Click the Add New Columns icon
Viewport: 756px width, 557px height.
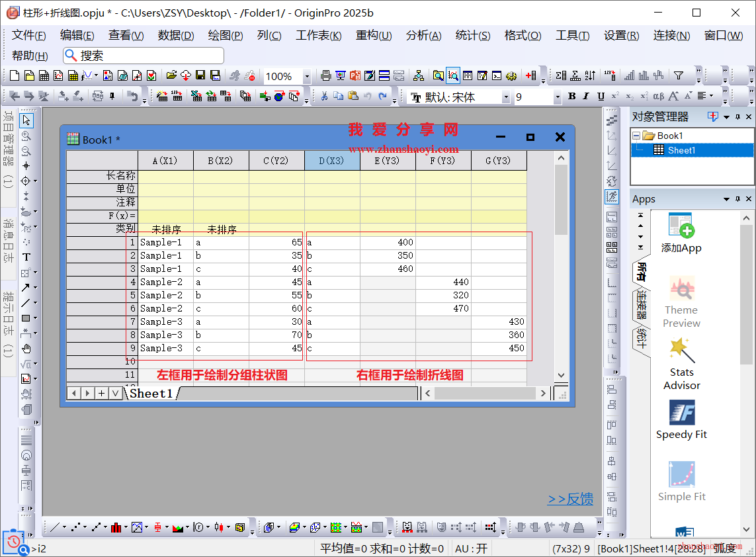tap(530, 76)
